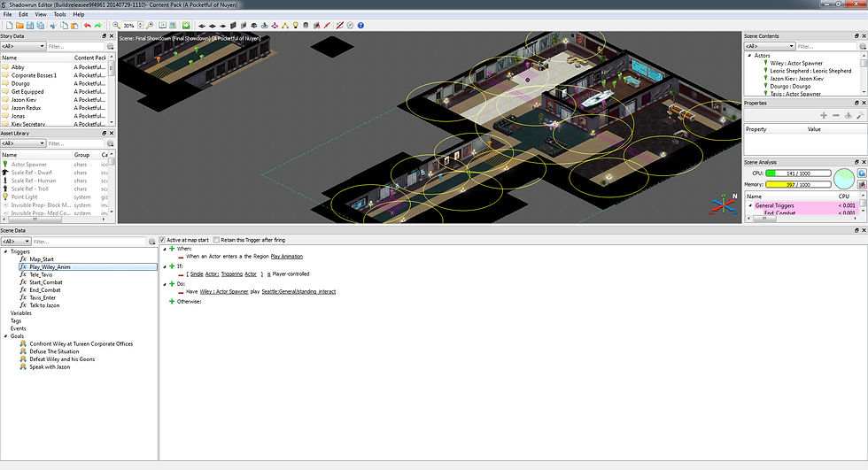This screenshot has width=868, height=470.
Task: Select the Start_Combat trigger
Action: click(x=46, y=282)
